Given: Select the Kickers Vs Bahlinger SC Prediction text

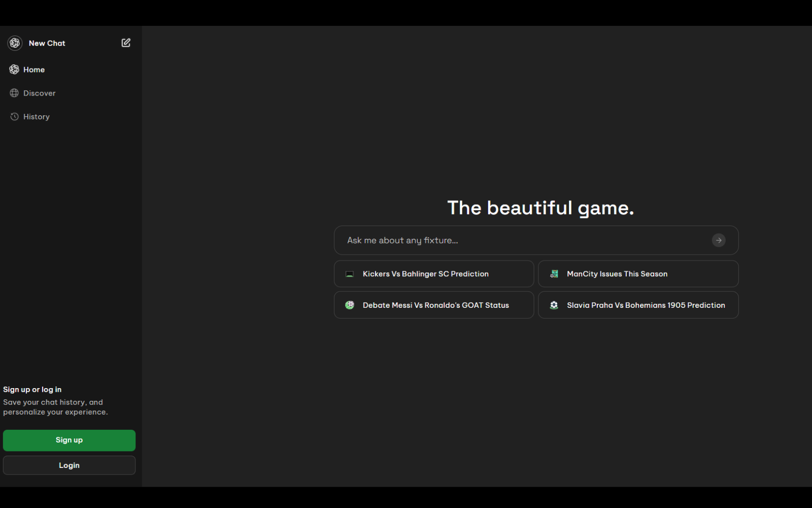Looking at the screenshot, I should [x=425, y=274].
